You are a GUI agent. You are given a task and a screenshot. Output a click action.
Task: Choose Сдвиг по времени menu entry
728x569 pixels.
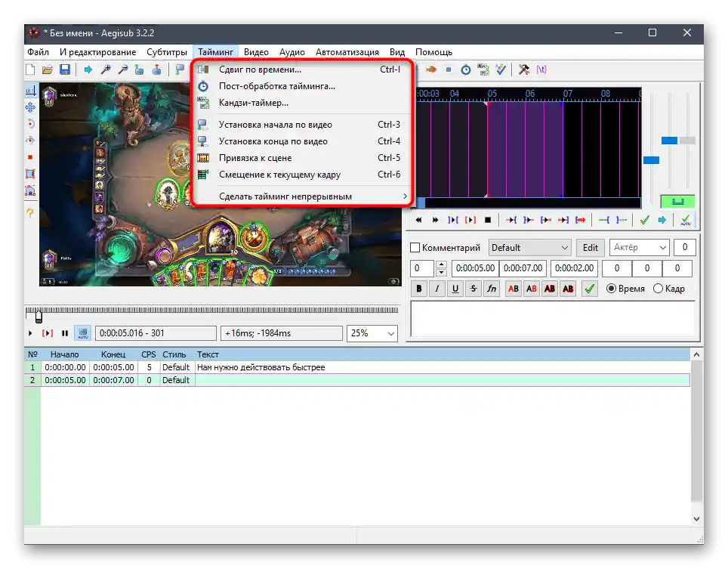260,70
